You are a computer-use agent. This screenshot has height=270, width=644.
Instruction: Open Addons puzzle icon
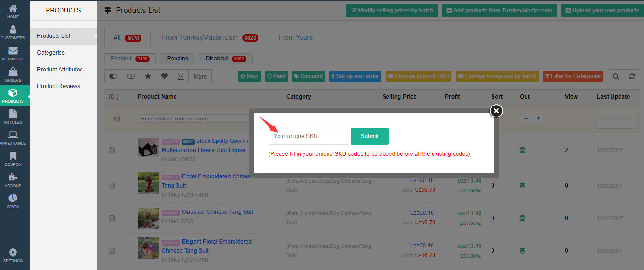point(13,180)
